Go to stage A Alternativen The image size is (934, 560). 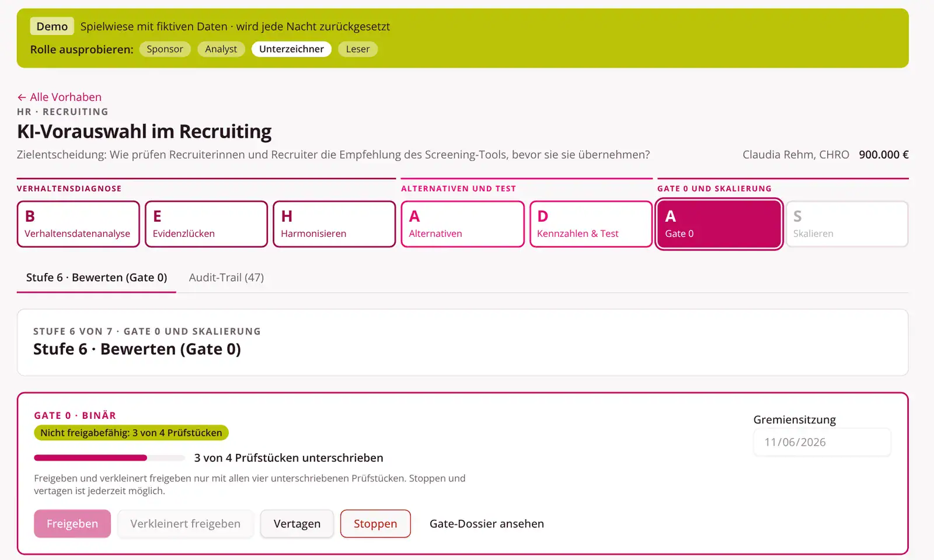462,224
